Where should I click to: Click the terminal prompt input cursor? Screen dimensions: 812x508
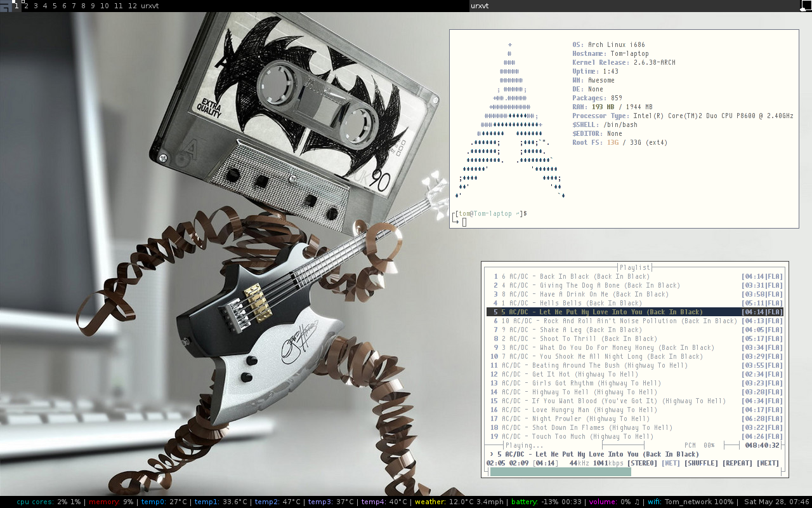point(464,222)
